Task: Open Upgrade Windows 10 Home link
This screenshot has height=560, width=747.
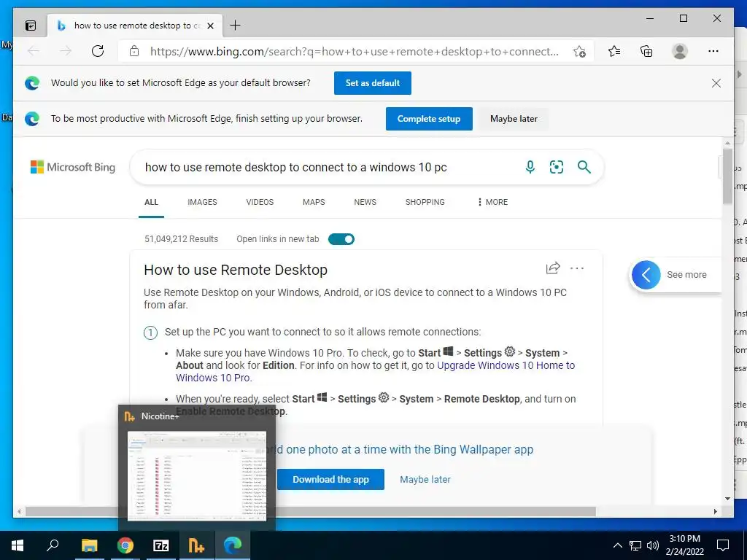Action: click(x=376, y=371)
